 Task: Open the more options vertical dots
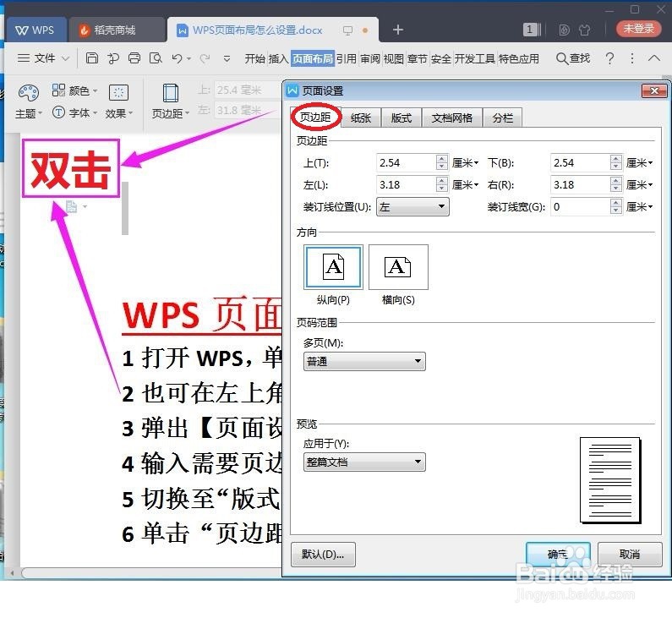tap(632, 58)
